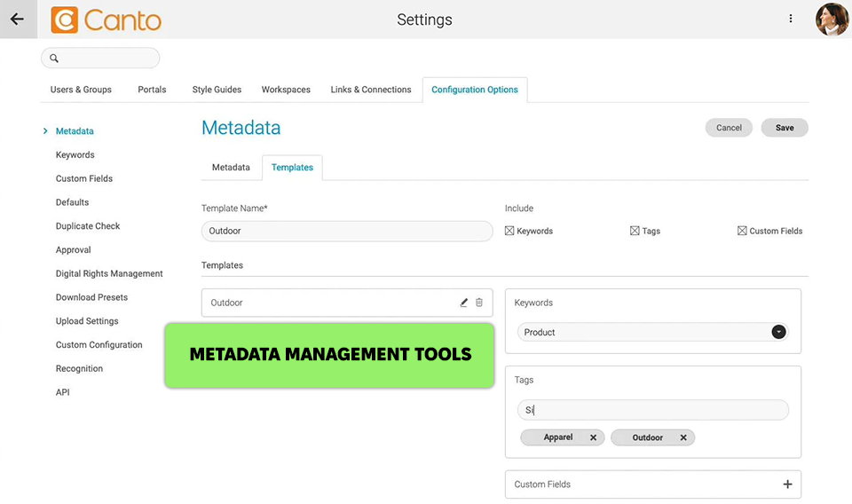Open Defaults settings in sidebar
This screenshot has height=504, width=852.
pyautogui.click(x=72, y=202)
